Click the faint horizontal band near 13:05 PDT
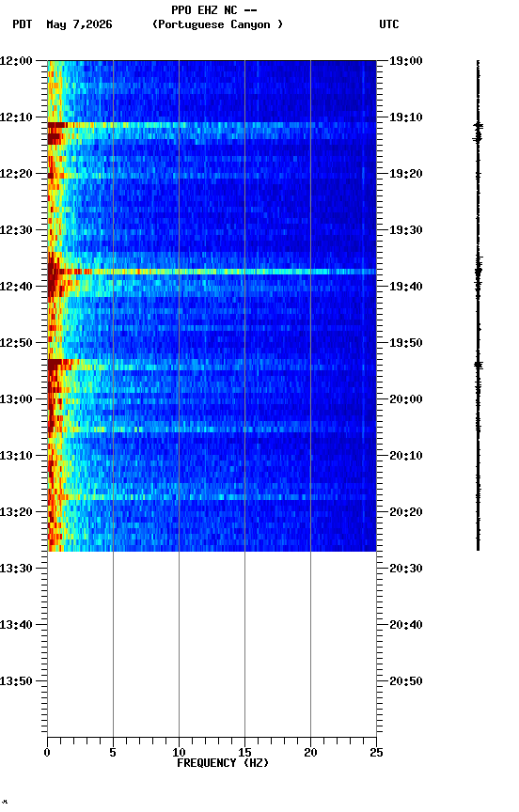 pyautogui.click(x=212, y=429)
